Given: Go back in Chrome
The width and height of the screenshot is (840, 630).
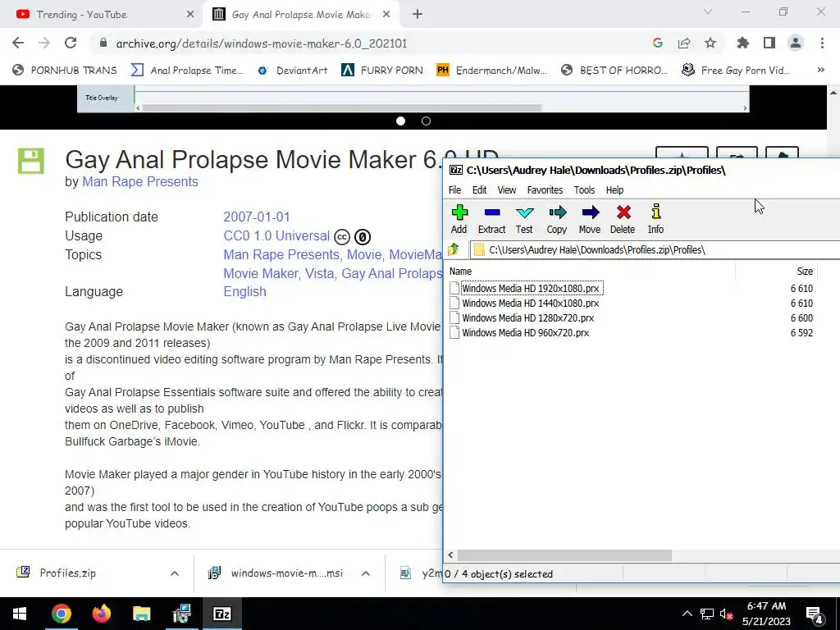Looking at the screenshot, I should (18, 43).
